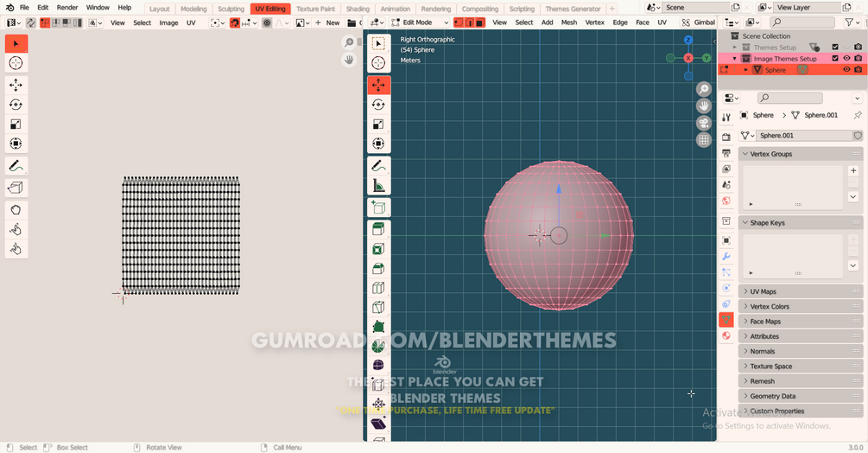Open the Vertex menu in 3D viewport
Viewport: 868px width, 453px height.
[x=594, y=22]
